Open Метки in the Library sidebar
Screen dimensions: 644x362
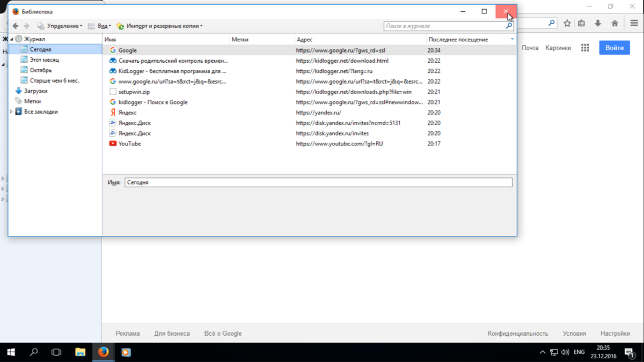32,101
